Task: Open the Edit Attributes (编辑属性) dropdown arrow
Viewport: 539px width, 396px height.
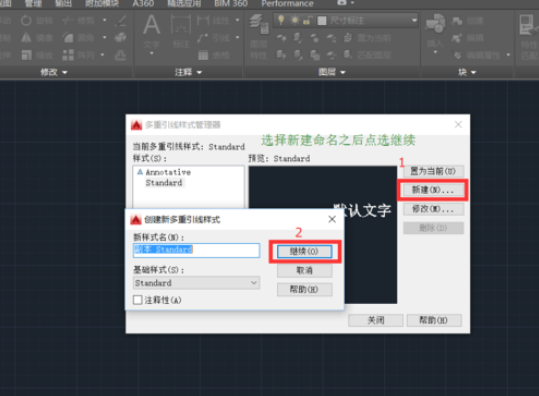Action: [x=508, y=55]
